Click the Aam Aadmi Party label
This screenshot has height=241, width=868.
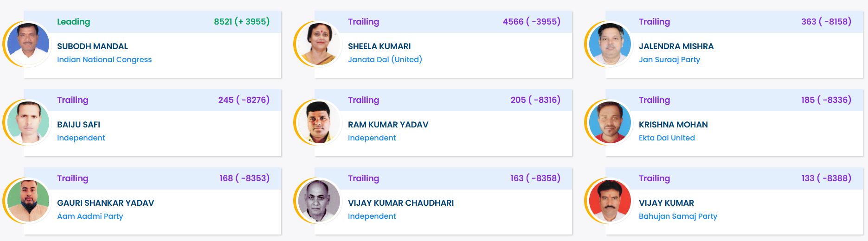tap(90, 216)
